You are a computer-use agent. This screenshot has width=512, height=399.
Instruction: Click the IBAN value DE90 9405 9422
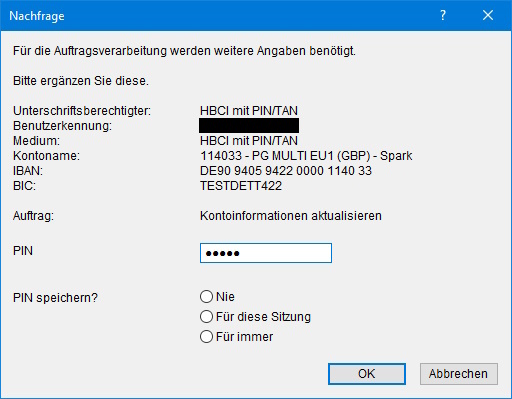tap(286, 171)
